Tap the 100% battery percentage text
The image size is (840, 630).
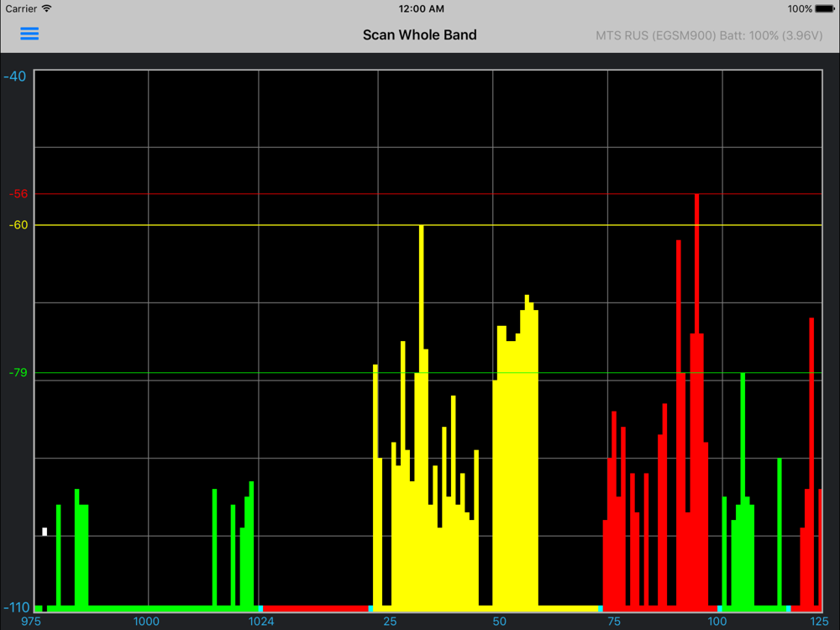[800, 8]
